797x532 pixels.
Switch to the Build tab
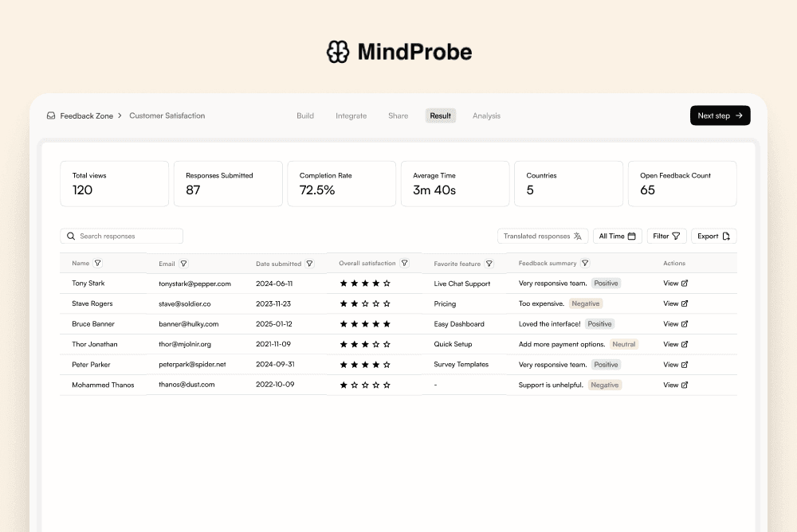coord(305,115)
